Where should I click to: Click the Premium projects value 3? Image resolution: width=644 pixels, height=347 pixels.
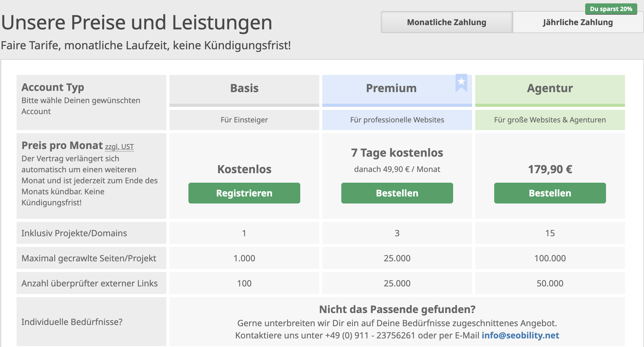click(x=397, y=233)
